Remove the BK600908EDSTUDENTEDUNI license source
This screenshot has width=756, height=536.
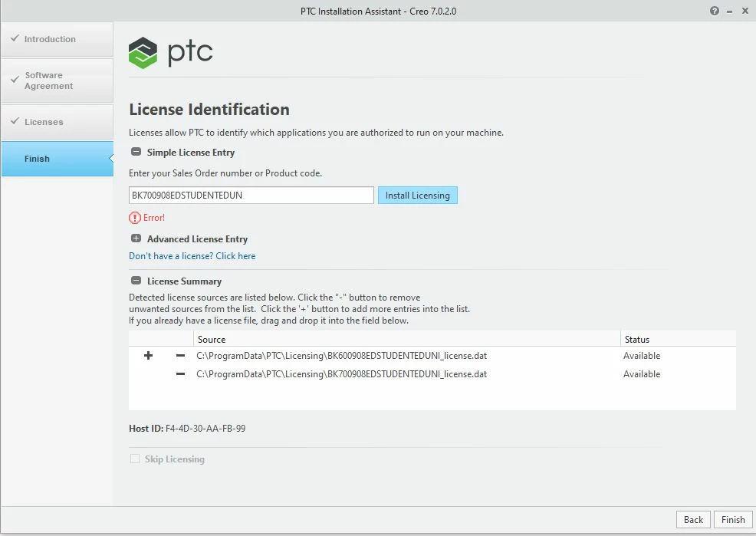pos(180,356)
